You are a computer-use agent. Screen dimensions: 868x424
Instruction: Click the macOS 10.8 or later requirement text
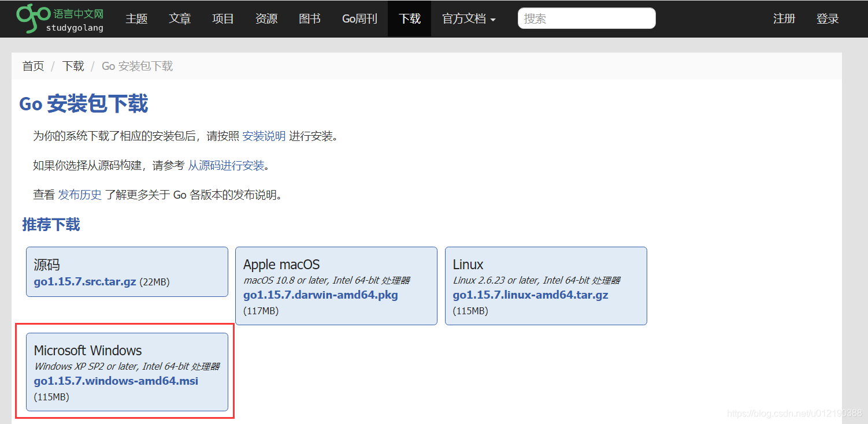pos(327,280)
